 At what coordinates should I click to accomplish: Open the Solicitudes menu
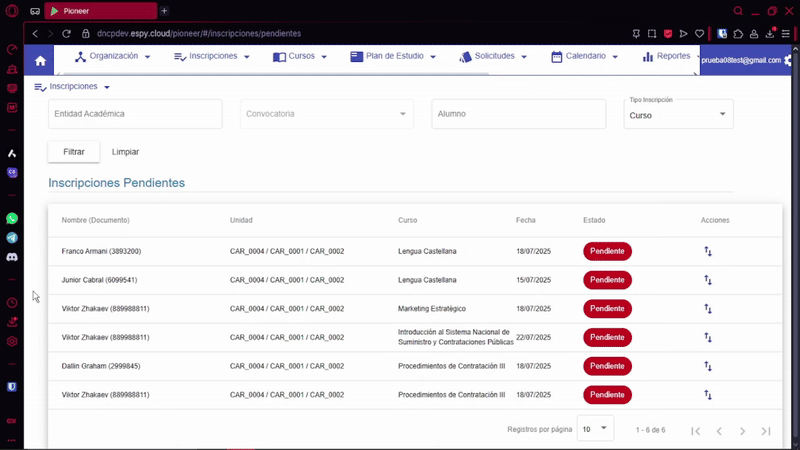coord(494,57)
